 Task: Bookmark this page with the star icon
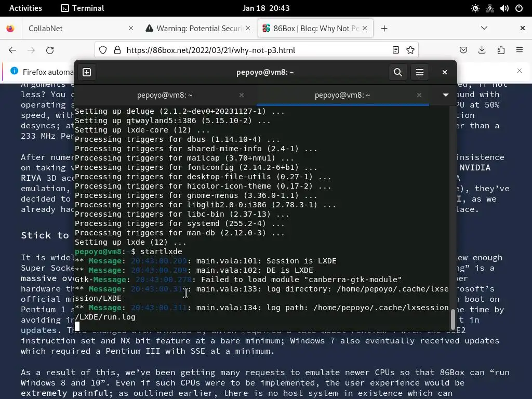pyautogui.click(x=410, y=50)
